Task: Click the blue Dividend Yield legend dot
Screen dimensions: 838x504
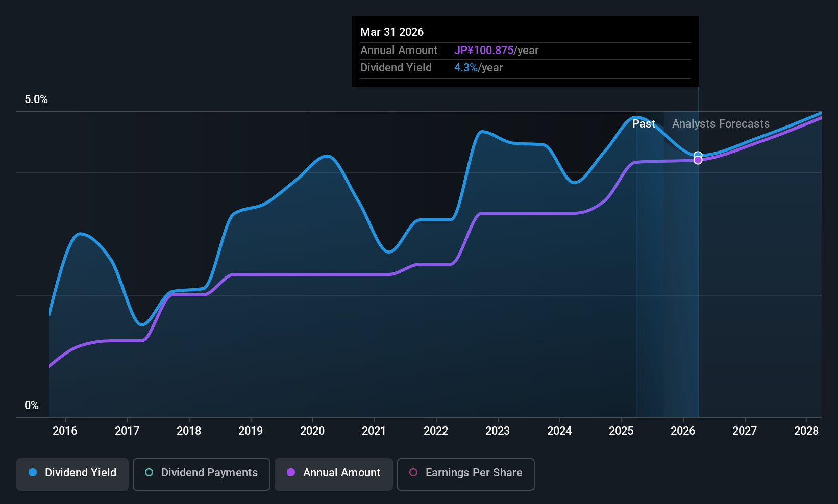Action: (32, 473)
